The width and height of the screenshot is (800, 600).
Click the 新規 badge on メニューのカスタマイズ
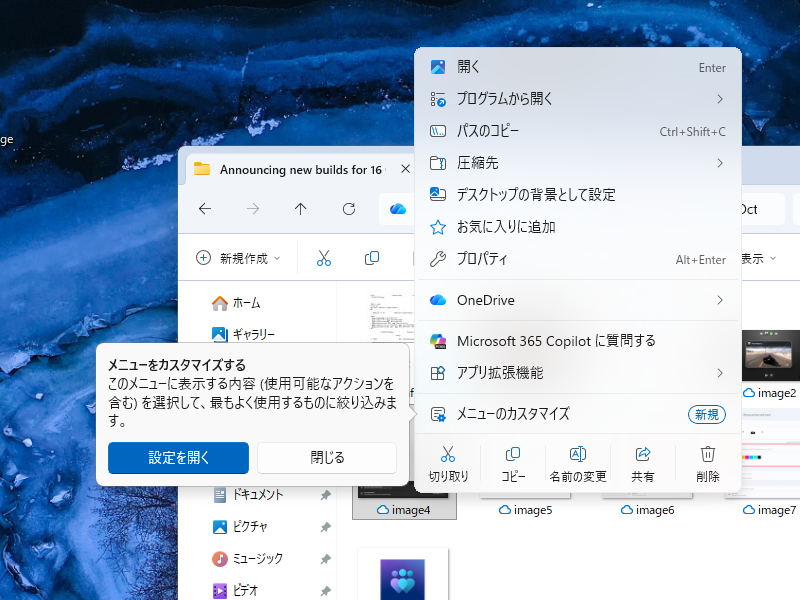[x=707, y=414]
